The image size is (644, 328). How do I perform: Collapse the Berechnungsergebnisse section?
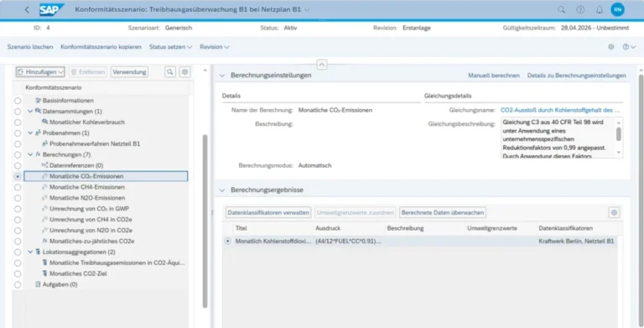[222, 190]
